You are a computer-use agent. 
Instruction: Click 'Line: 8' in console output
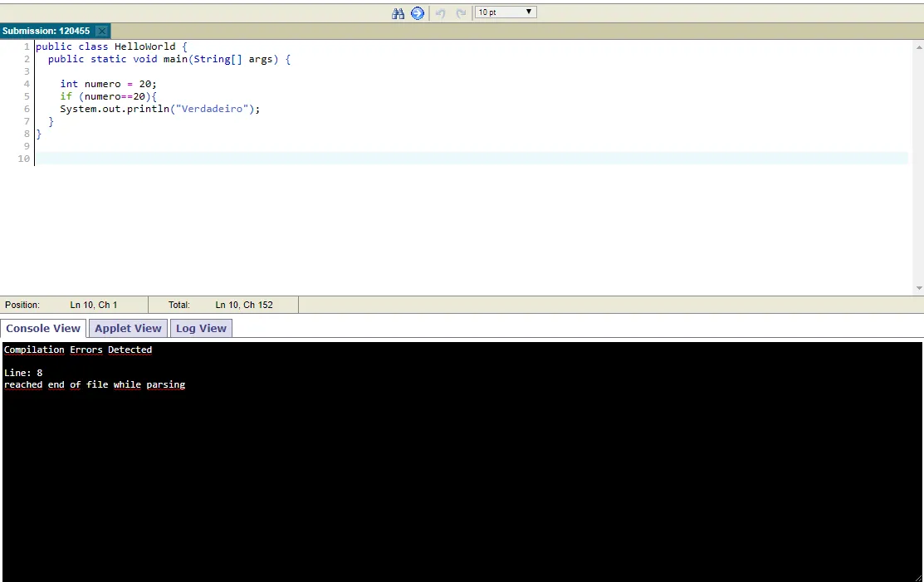[x=23, y=372]
